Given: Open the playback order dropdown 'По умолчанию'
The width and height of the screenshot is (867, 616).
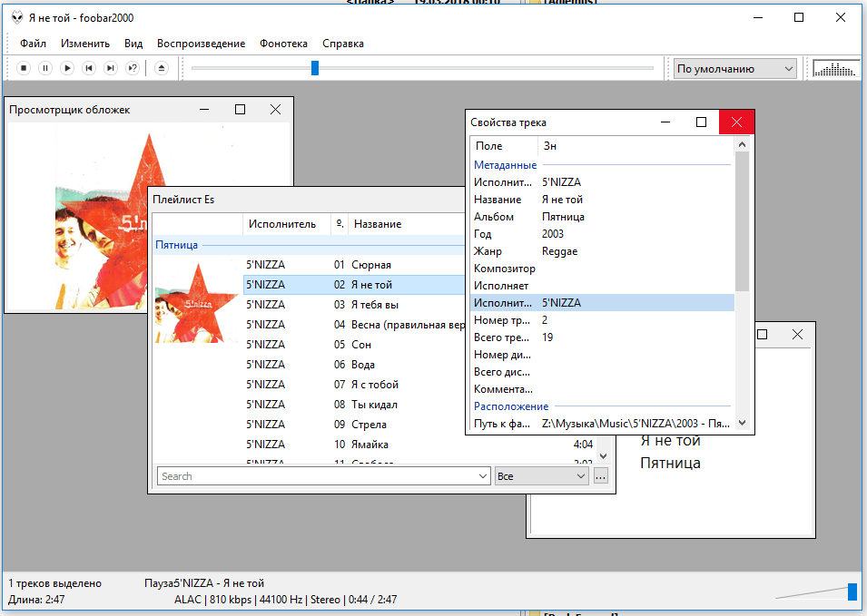Looking at the screenshot, I should 734,69.
